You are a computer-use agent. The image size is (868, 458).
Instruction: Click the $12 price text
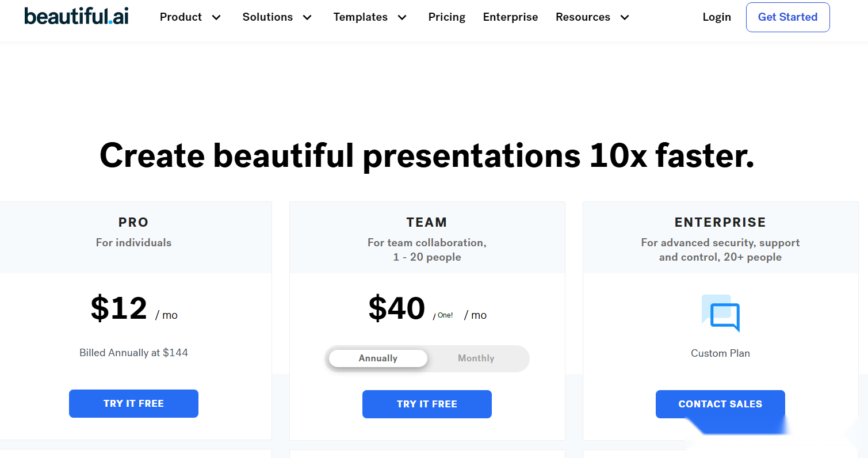(119, 308)
